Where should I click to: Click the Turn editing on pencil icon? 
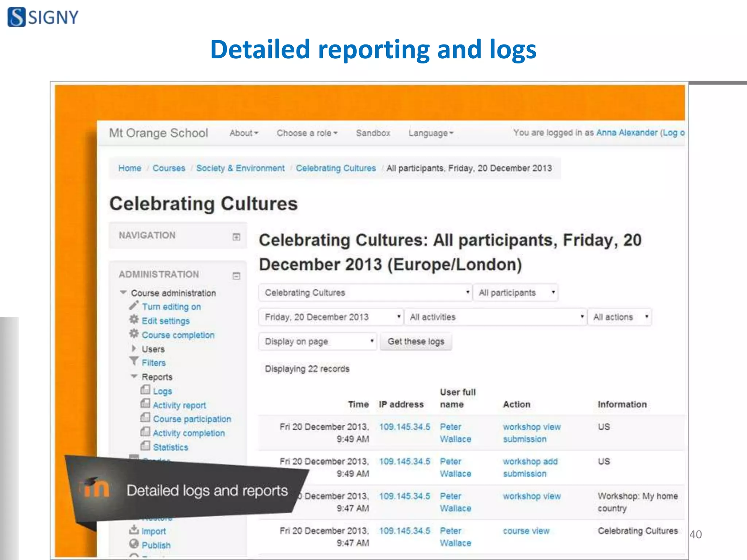134,306
